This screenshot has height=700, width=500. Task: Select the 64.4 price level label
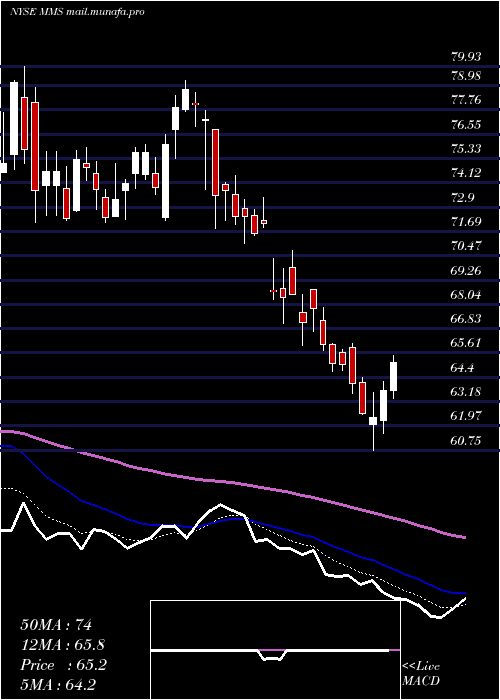coord(464,367)
